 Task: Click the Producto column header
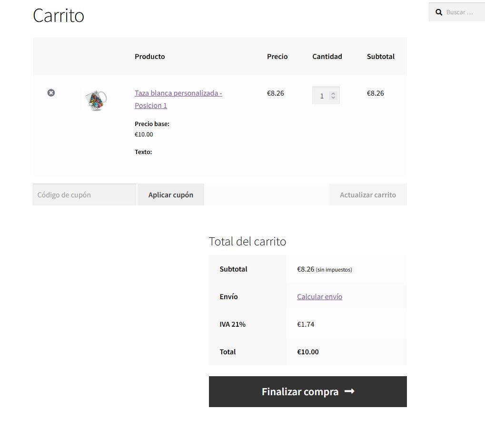click(150, 57)
